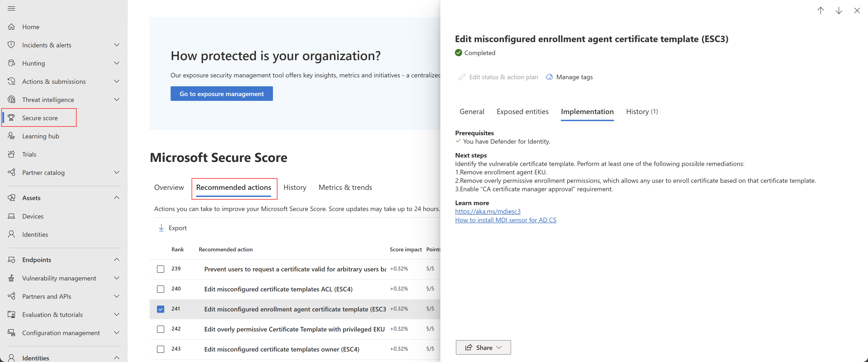Screen dimensions: 868x362
Task: Go to previous item with up arrow
Action: coord(820,10)
